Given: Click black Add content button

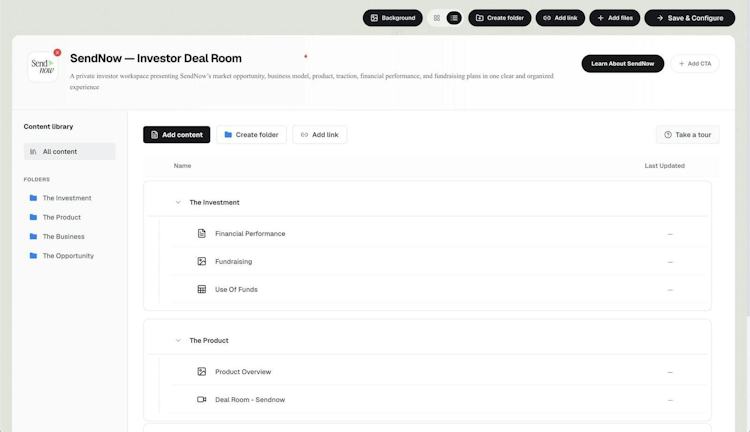Looking at the screenshot, I should point(176,135).
